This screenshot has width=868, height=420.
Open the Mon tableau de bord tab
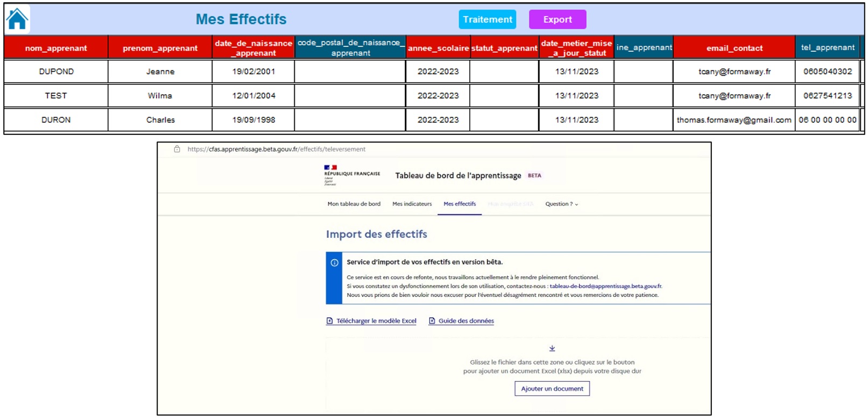pos(354,204)
